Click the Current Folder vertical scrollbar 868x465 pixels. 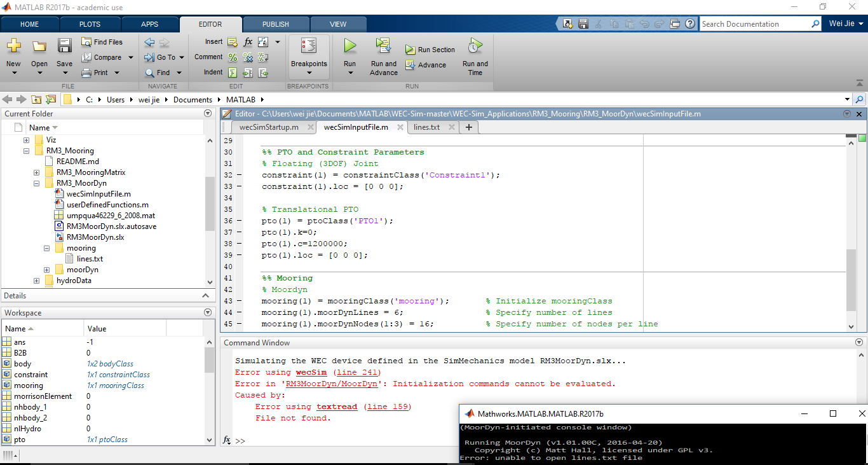[210, 204]
